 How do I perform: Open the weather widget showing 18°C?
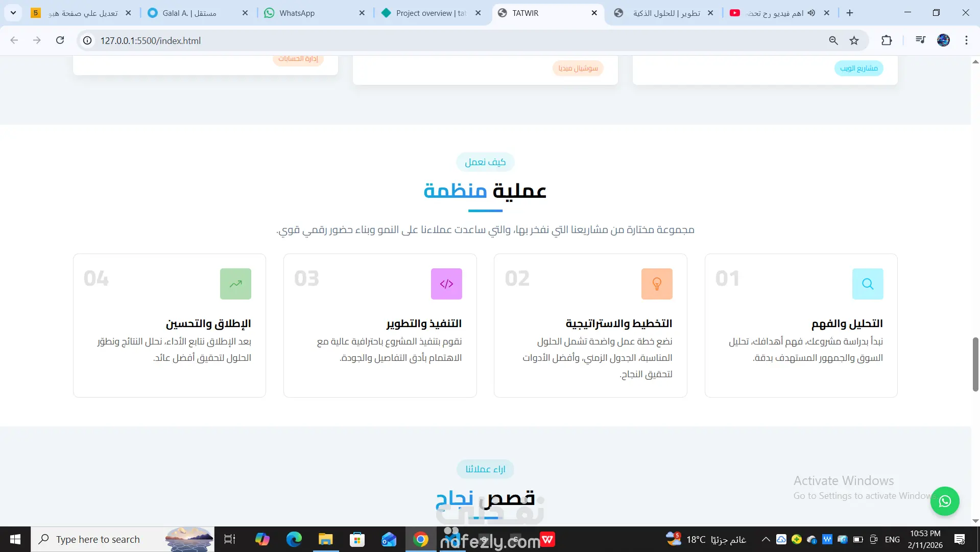(706, 539)
